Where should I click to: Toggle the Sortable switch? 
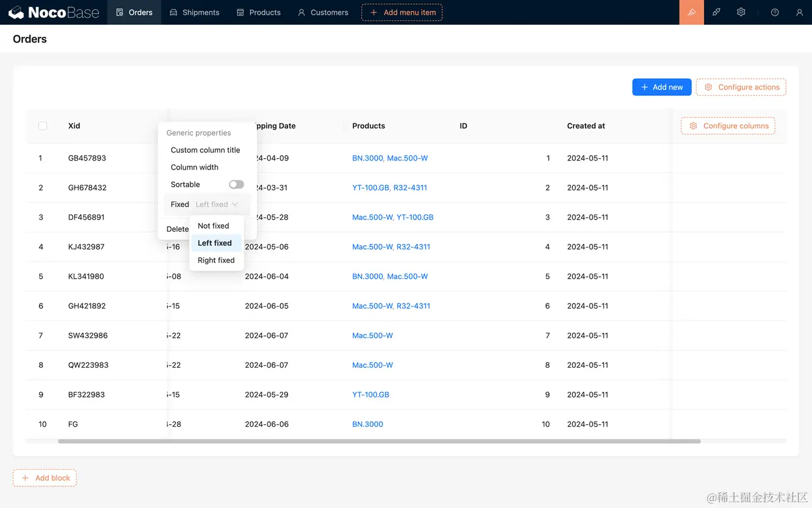(x=237, y=184)
